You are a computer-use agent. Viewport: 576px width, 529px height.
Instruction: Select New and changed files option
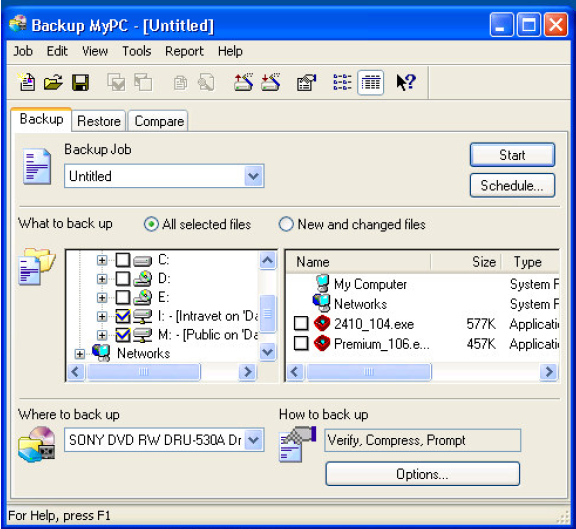[x=352, y=224]
